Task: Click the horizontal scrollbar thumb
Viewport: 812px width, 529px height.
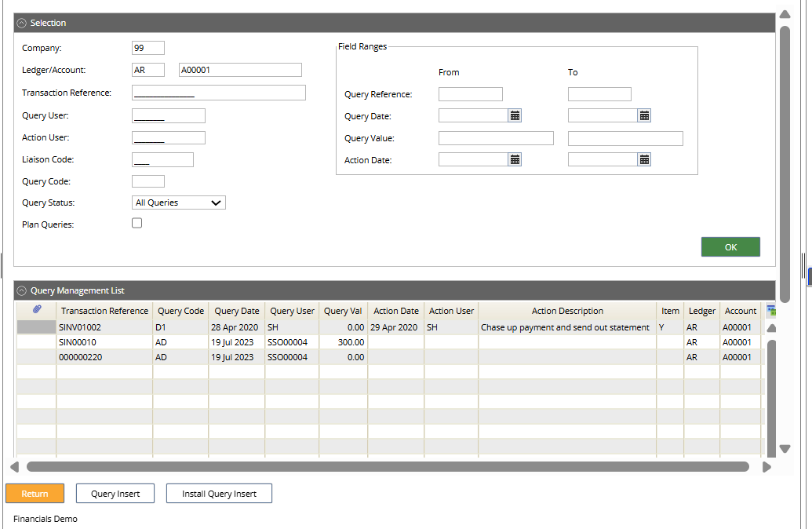Action: [388, 467]
